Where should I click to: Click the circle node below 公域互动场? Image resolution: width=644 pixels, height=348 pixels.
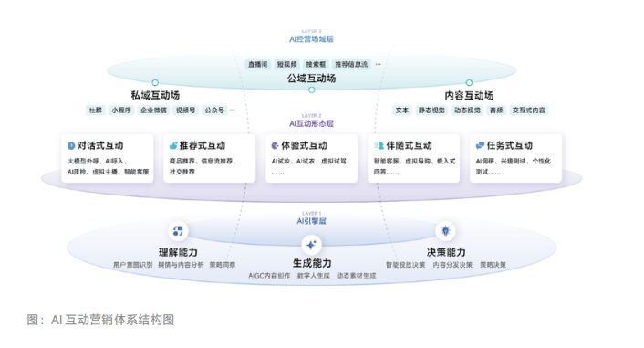(x=312, y=90)
